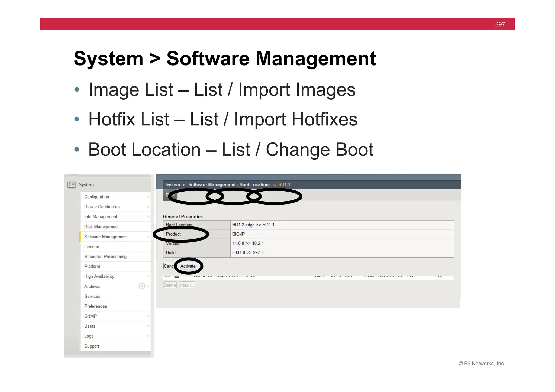The width and height of the screenshot is (555, 392).
Task: Click the version value 11.0.0 >> 10.2.1
Action: 248,243
